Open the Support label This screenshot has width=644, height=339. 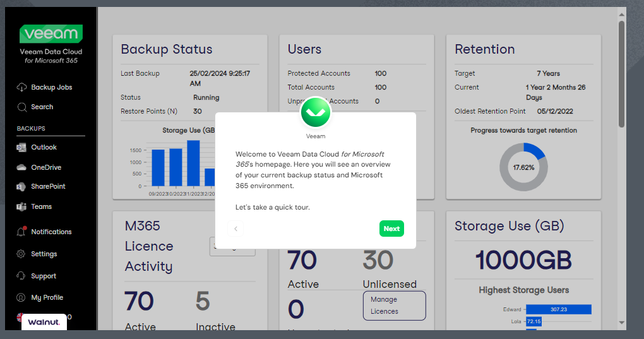click(x=44, y=277)
